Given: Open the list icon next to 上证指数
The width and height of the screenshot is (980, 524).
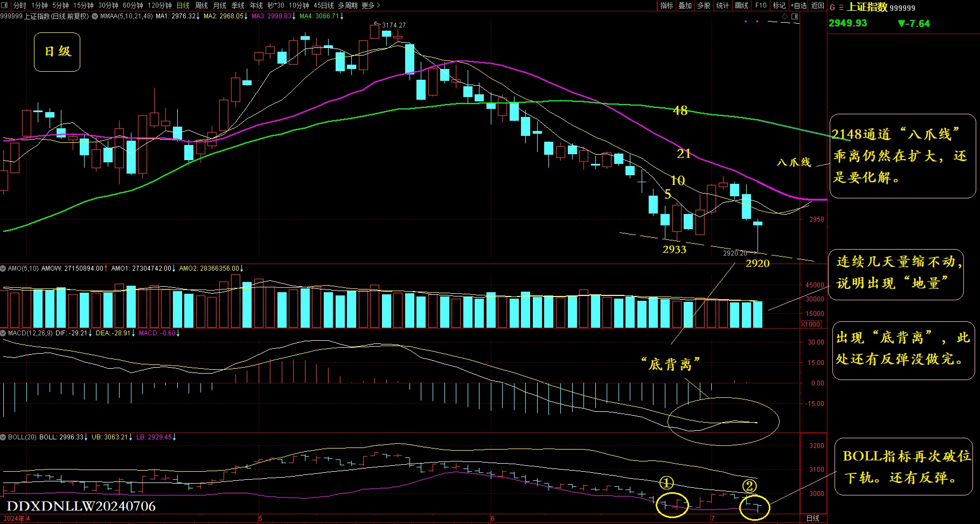Looking at the screenshot, I should click(x=841, y=8).
